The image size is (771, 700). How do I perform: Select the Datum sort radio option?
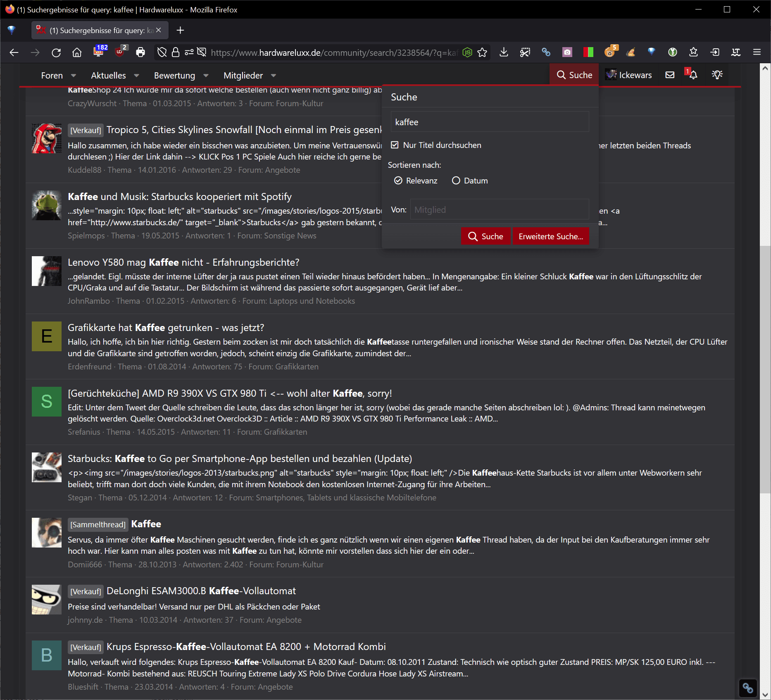pos(456,181)
